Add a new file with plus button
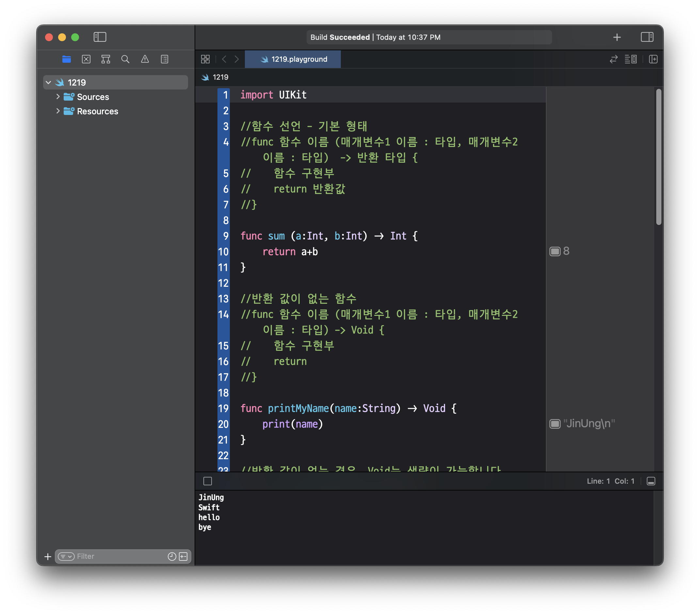Screen dimensions: 700x614 click(48, 557)
